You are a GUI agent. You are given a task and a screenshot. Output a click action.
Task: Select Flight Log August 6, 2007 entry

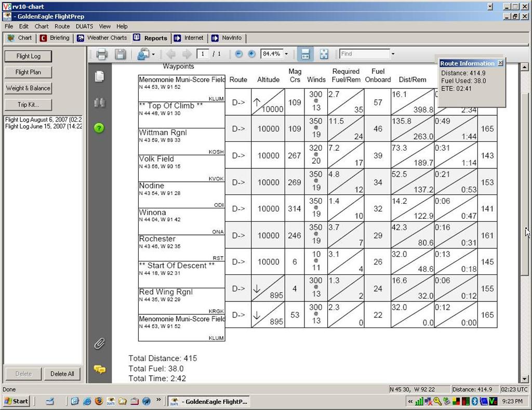tap(43, 120)
